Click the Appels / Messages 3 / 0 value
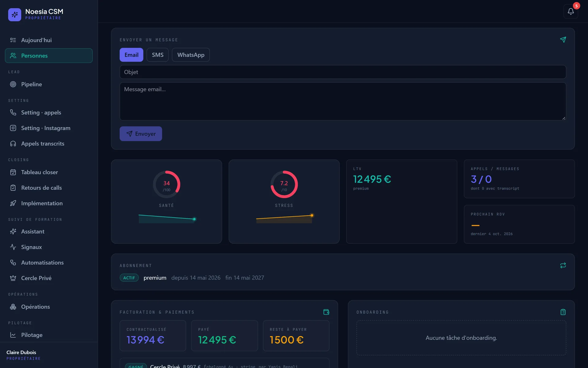The image size is (588, 368). pyautogui.click(x=481, y=179)
